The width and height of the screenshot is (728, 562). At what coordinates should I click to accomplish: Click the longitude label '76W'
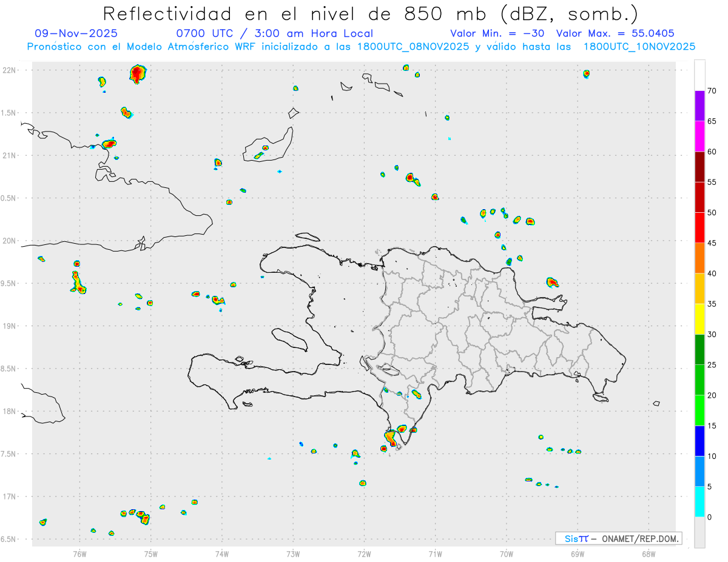click(x=79, y=554)
